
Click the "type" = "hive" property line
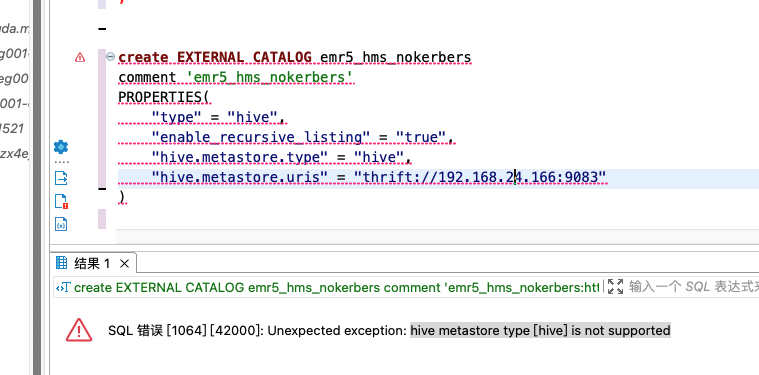coord(217,118)
